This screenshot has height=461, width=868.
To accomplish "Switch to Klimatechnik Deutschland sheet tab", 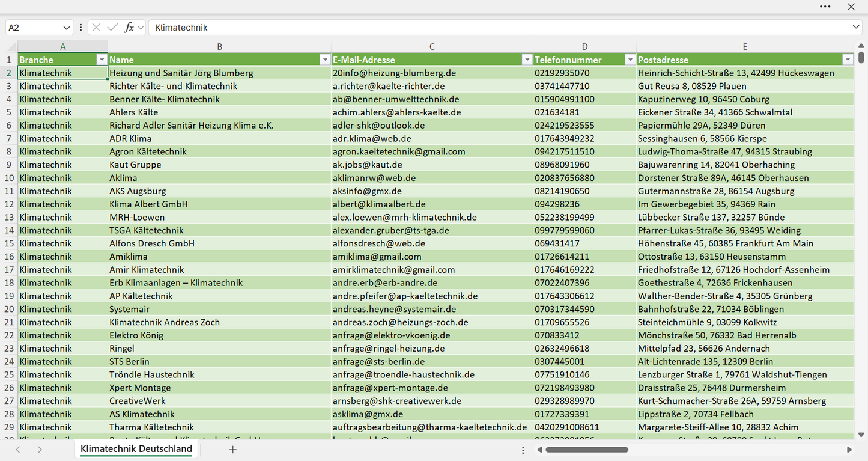I will (136, 449).
